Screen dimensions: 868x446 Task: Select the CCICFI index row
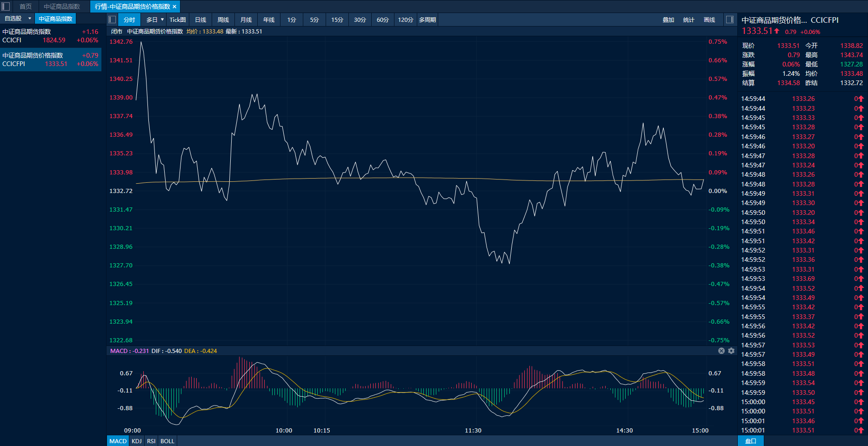50,36
